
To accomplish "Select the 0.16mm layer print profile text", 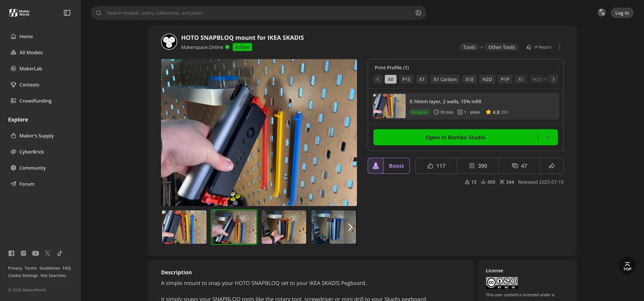I will (x=445, y=101).
